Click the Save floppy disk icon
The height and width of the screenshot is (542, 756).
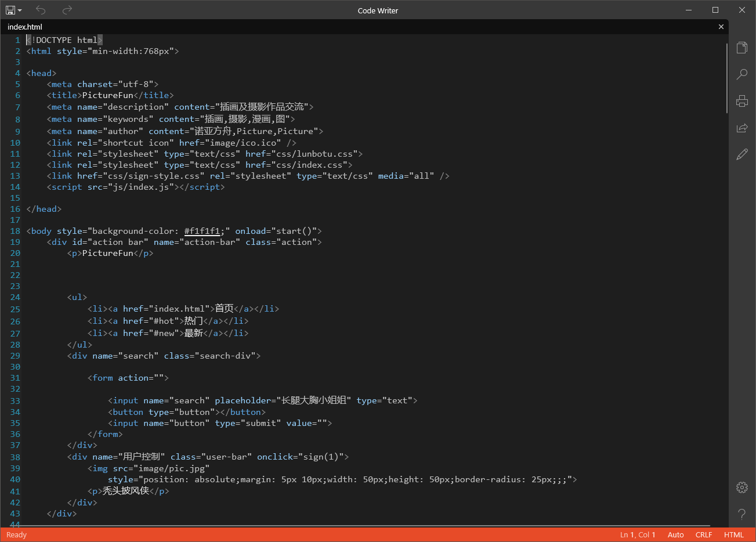(10, 10)
